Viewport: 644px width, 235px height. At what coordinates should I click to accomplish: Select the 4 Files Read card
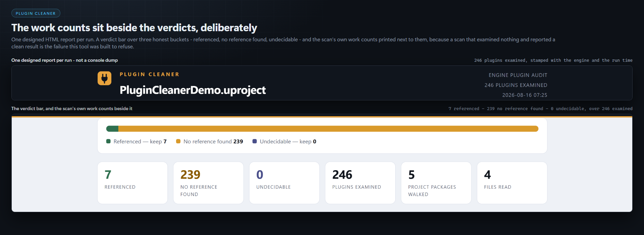[512, 183]
